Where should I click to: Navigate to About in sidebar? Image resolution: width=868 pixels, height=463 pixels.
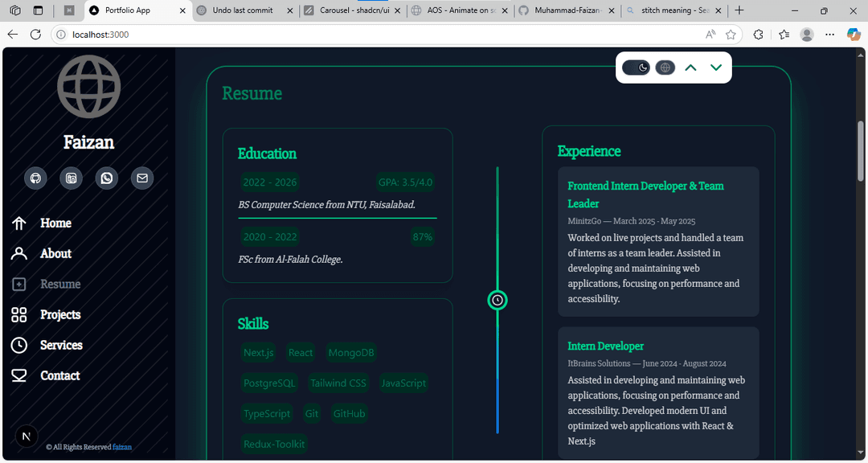click(56, 254)
